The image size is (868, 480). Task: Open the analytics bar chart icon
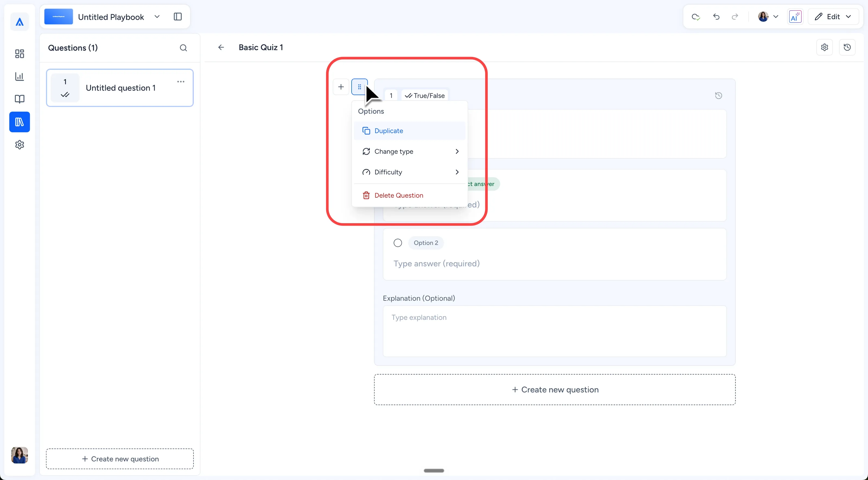pyautogui.click(x=20, y=76)
